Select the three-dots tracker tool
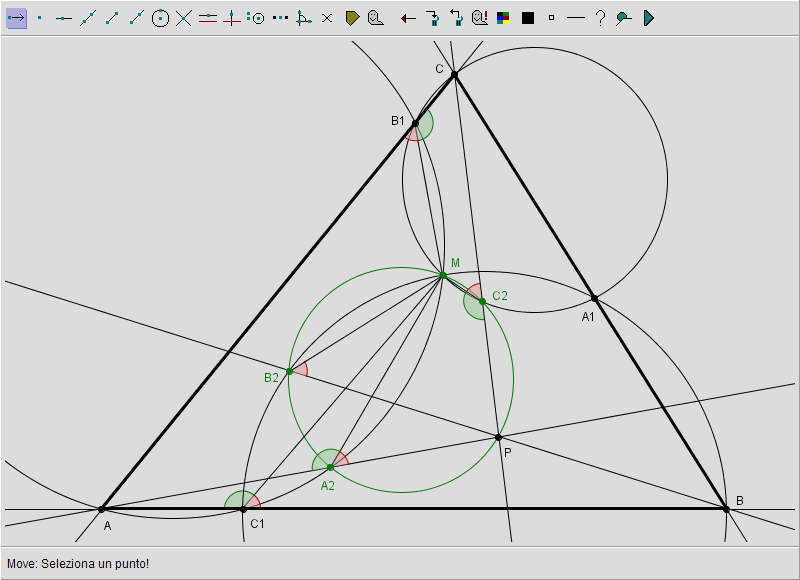The height and width of the screenshot is (580, 800). (x=280, y=18)
